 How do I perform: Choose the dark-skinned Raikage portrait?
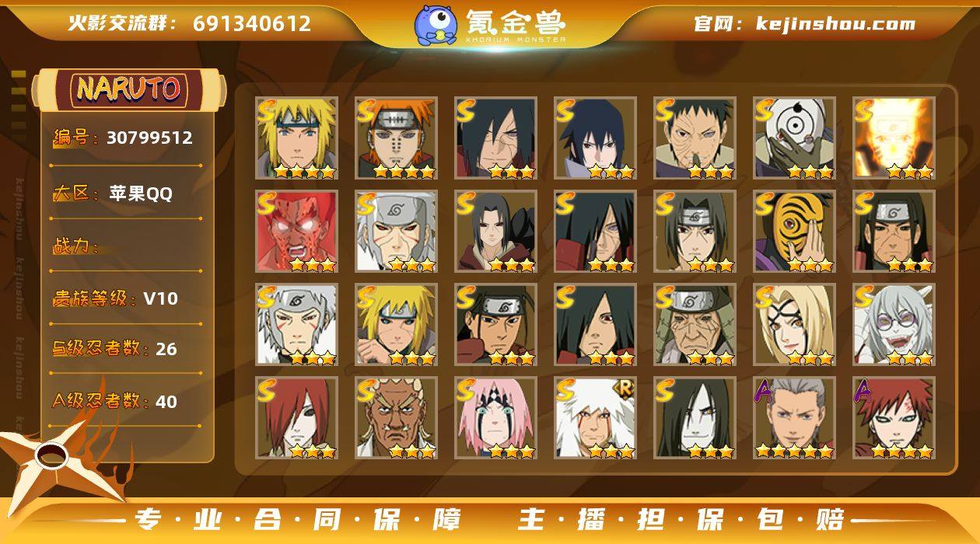pos(397,418)
